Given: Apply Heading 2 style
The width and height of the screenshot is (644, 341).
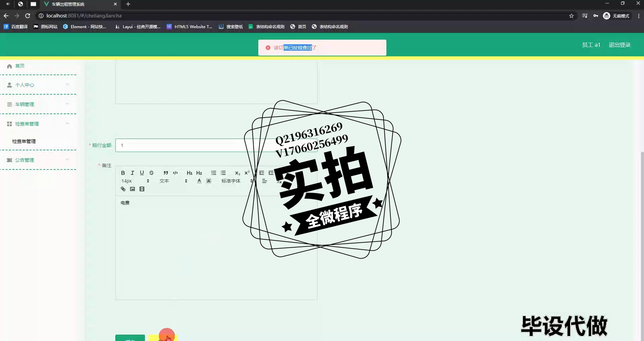Looking at the screenshot, I should coord(199,173).
